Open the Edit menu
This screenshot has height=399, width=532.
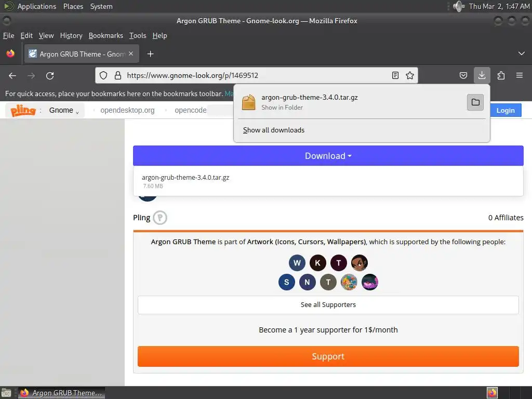[x=26, y=36]
